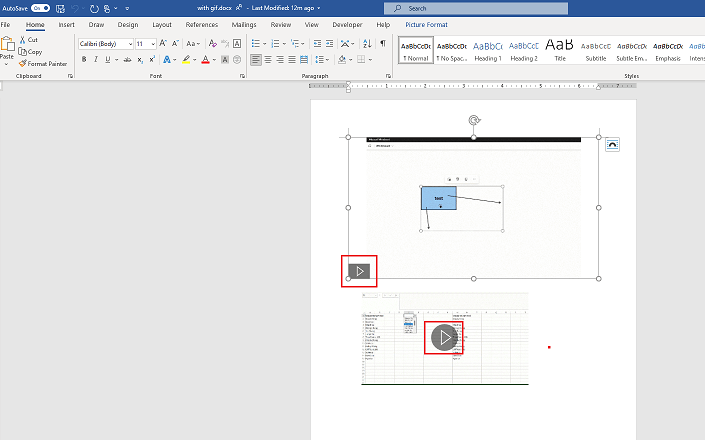Apply the No Spacing style
This screenshot has height=440, width=705.
click(452, 50)
